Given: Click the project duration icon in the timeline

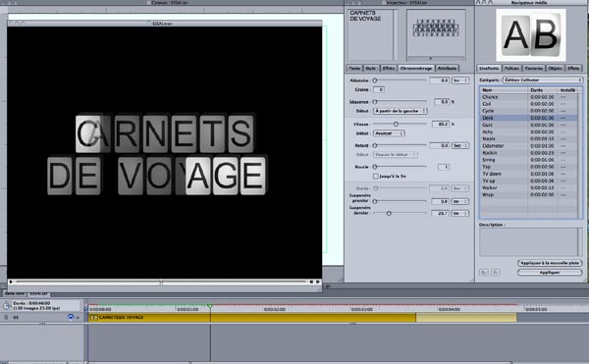Looking at the screenshot, I should pos(6,305).
